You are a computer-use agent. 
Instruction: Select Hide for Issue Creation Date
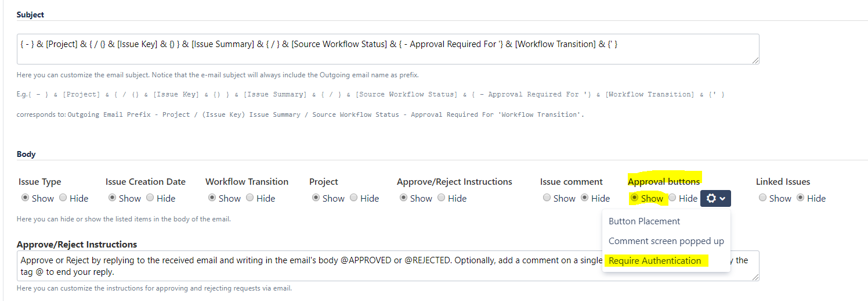[150, 198]
